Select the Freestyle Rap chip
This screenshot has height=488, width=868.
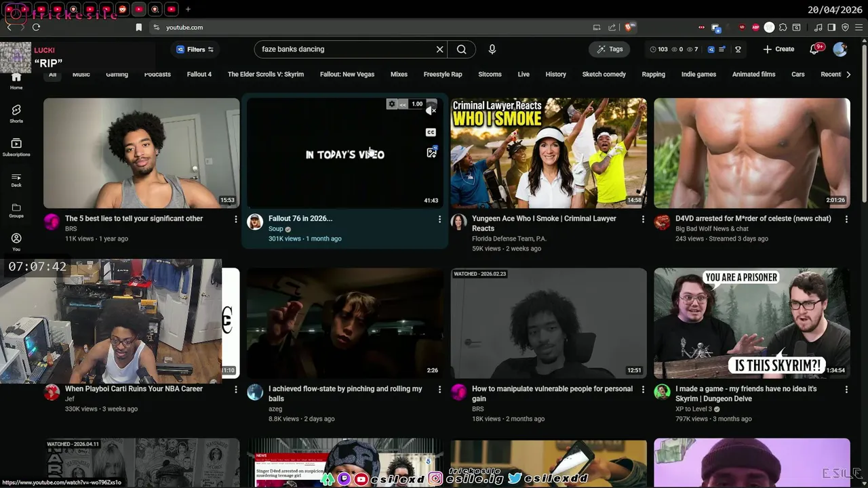[443, 75]
